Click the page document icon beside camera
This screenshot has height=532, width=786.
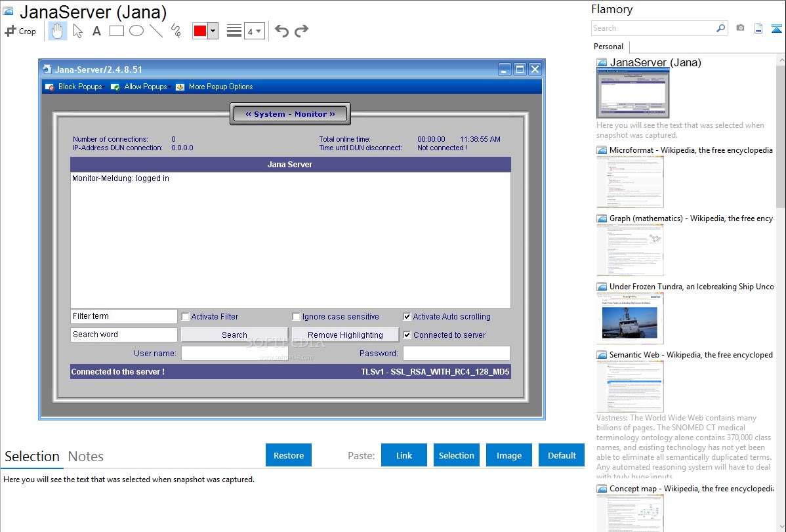click(758, 28)
